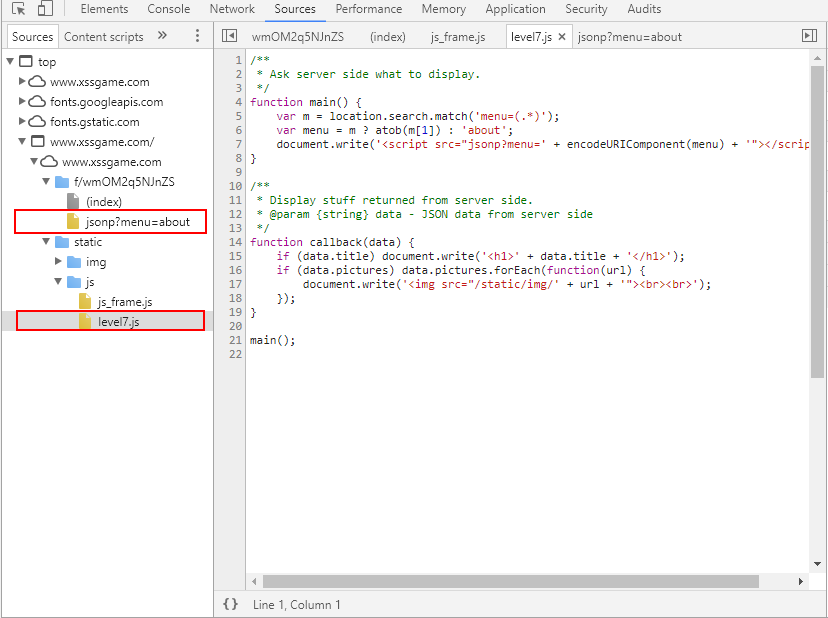
Task: Select the Content scripts navigator tab
Action: pos(103,37)
